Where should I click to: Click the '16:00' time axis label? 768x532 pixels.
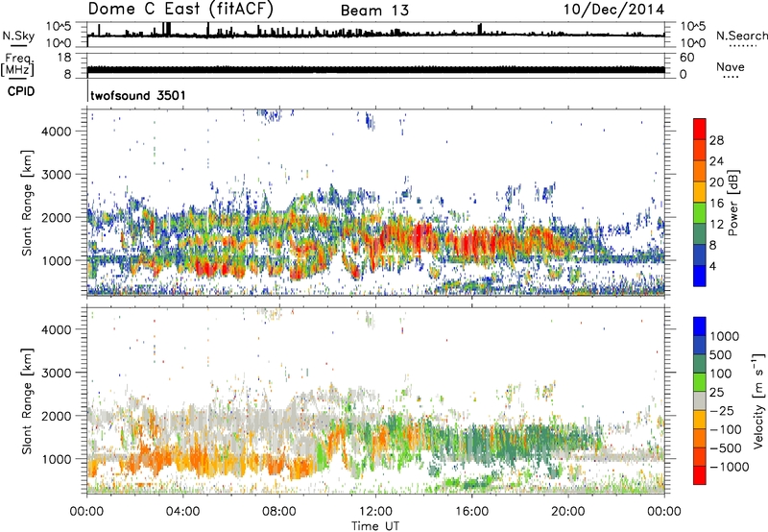[x=471, y=512]
